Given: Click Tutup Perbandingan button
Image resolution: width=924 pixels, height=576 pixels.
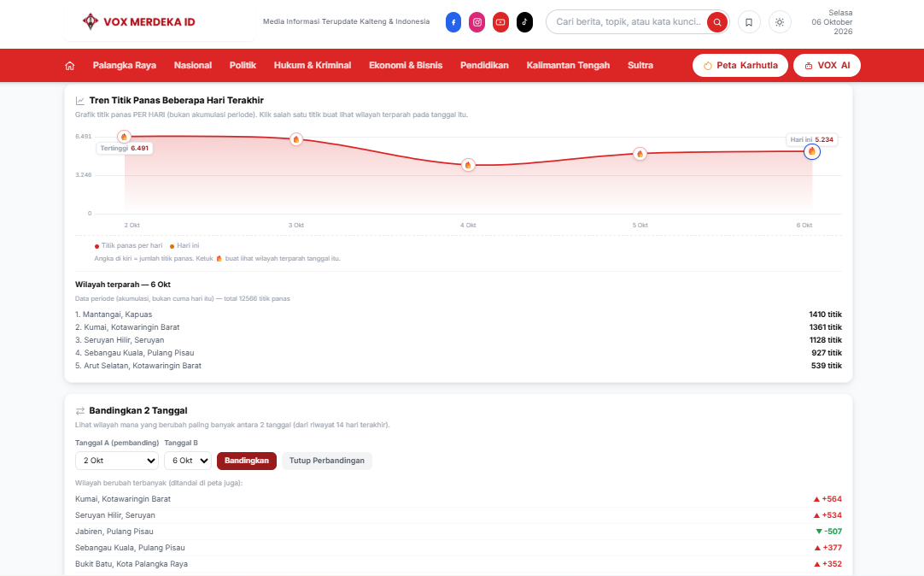Looking at the screenshot, I should pos(326,461).
